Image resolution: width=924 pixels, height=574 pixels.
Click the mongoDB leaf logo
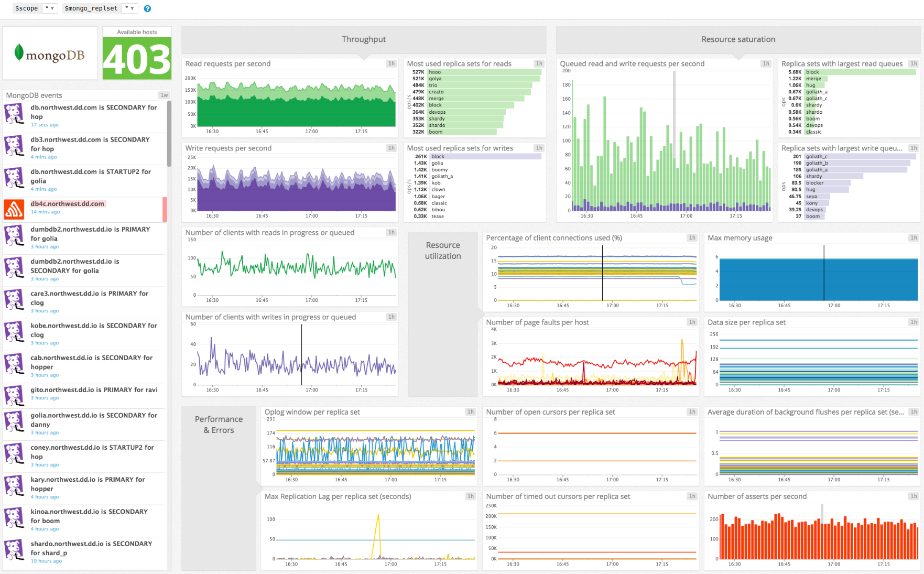(x=20, y=53)
